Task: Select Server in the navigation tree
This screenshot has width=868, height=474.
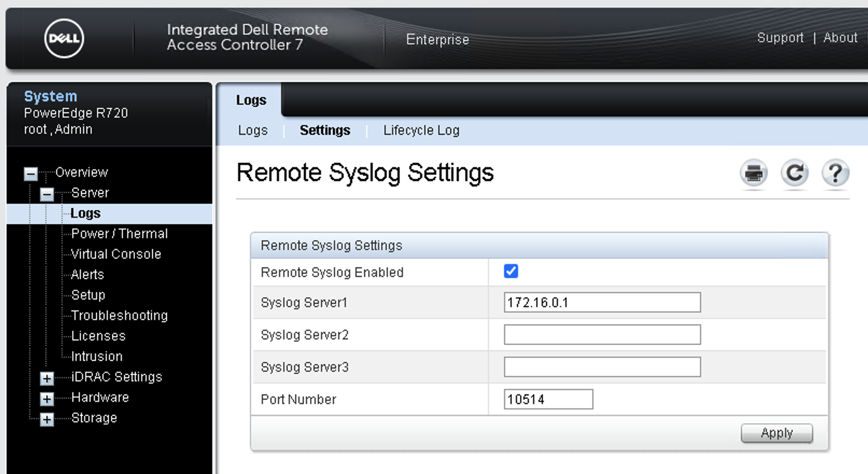Action: coord(90,193)
